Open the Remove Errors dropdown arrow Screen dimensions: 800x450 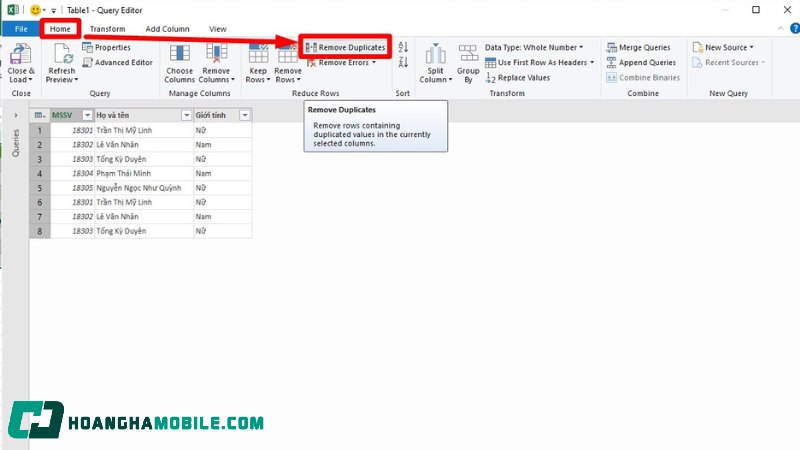click(374, 63)
